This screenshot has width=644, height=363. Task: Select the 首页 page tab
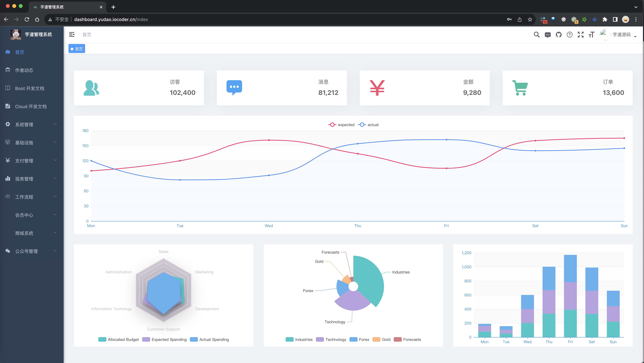[77, 49]
